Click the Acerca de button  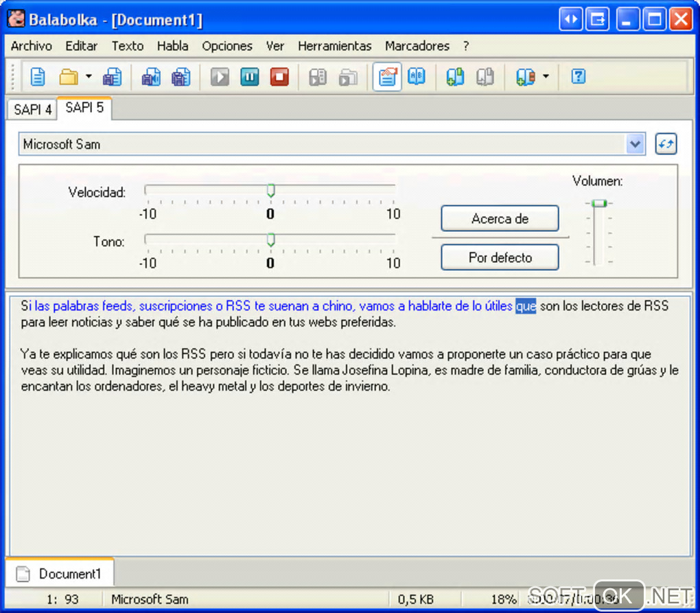tap(500, 219)
